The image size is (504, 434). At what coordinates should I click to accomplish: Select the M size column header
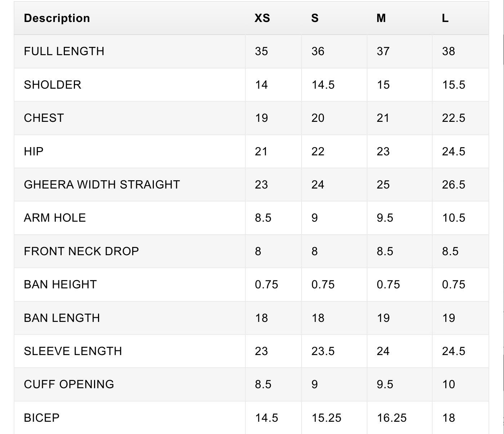point(381,18)
